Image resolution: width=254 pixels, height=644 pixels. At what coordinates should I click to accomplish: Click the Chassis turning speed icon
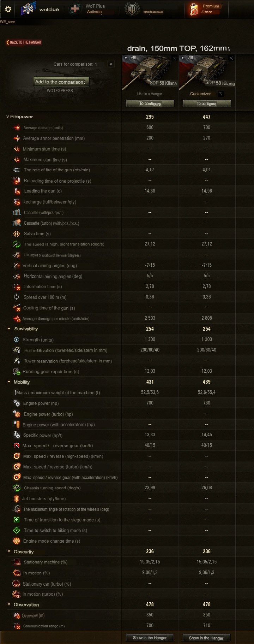(17, 488)
